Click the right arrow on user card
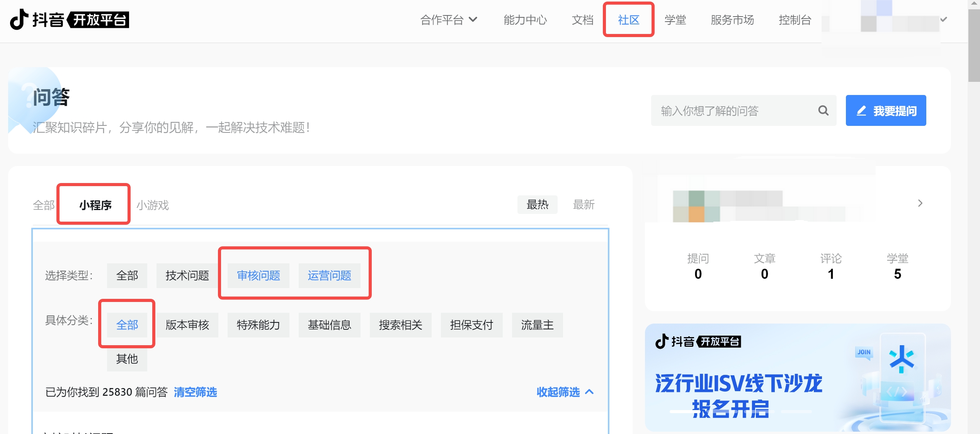The height and width of the screenshot is (434, 980). click(x=920, y=203)
